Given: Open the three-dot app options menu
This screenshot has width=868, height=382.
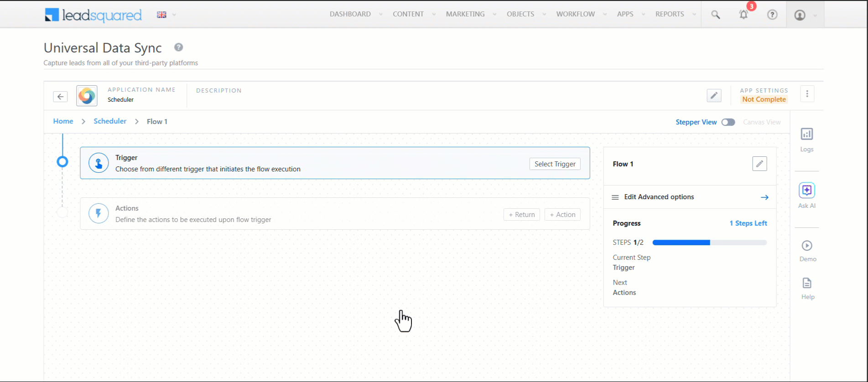Looking at the screenshot, I should click(x=807, y=94).
